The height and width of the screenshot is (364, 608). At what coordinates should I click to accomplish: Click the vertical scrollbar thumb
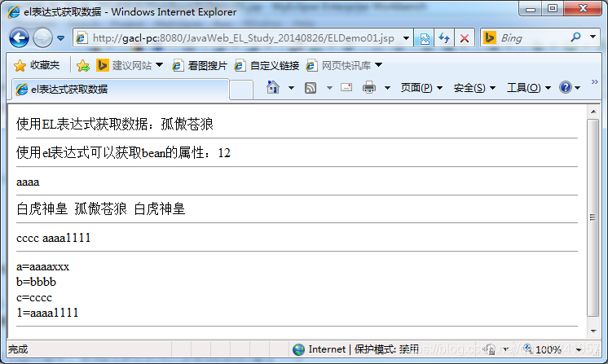pos(593,217)
